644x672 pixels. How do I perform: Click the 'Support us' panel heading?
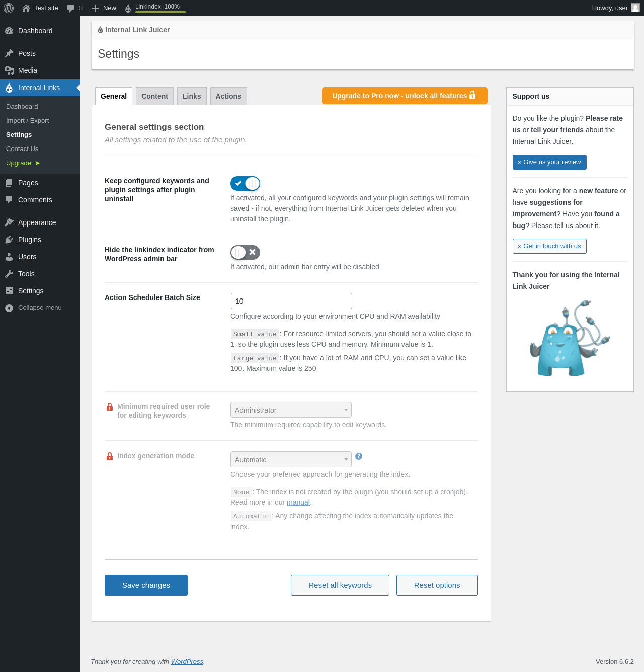[x=531, y=96]
